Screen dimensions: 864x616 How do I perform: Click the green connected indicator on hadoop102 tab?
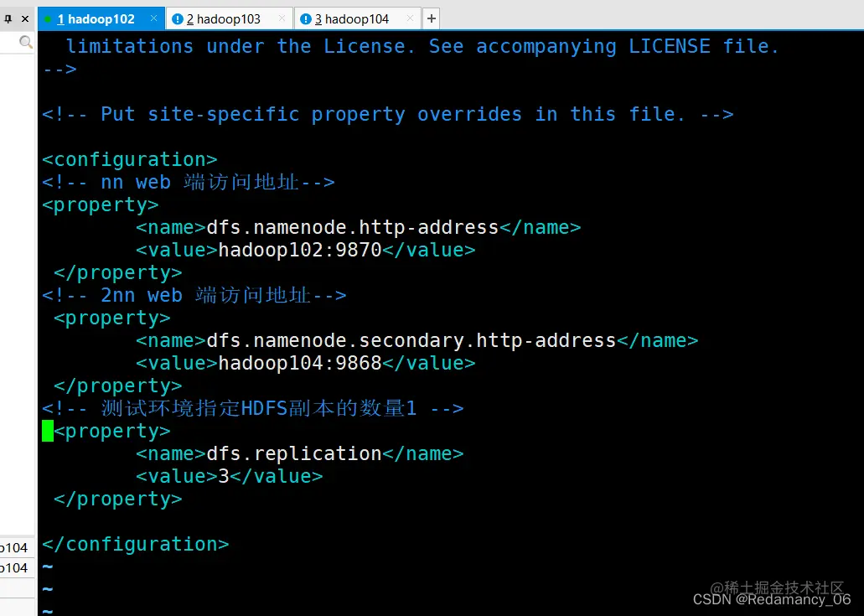48,19
